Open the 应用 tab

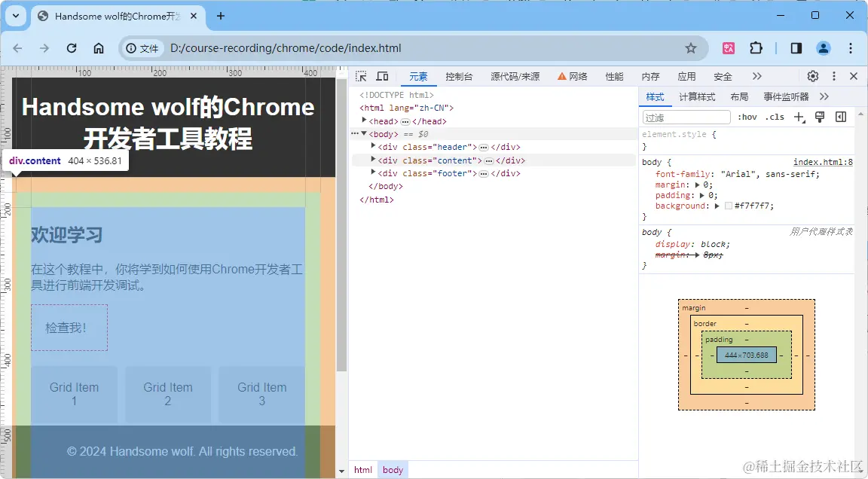point(686,76)
